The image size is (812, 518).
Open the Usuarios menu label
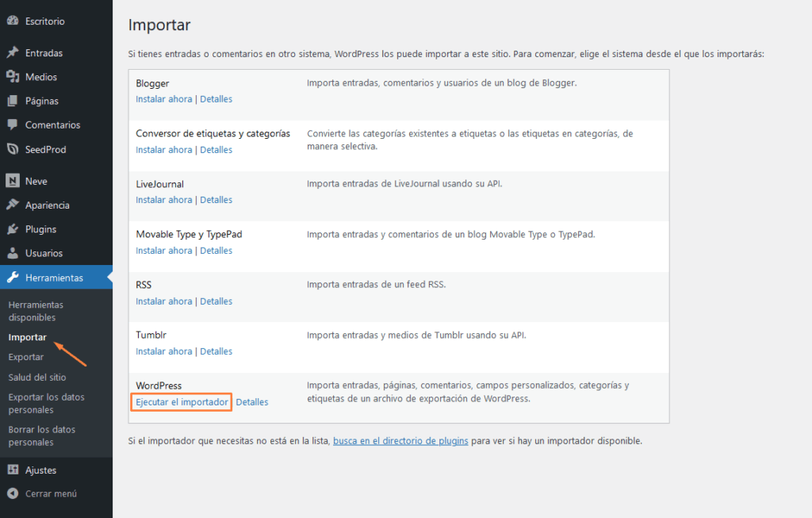click(x=44, y=253)
